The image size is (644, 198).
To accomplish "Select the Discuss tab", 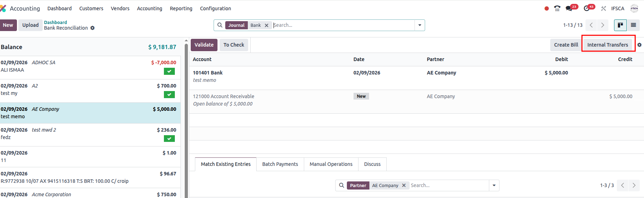I will (372, 164).
